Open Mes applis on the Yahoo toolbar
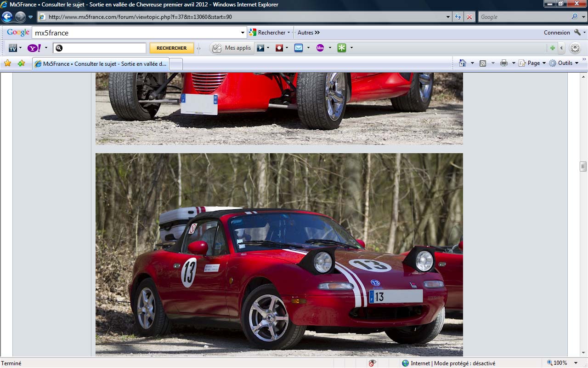The height and width of the screenshot is (368, 588). point(232,48)
